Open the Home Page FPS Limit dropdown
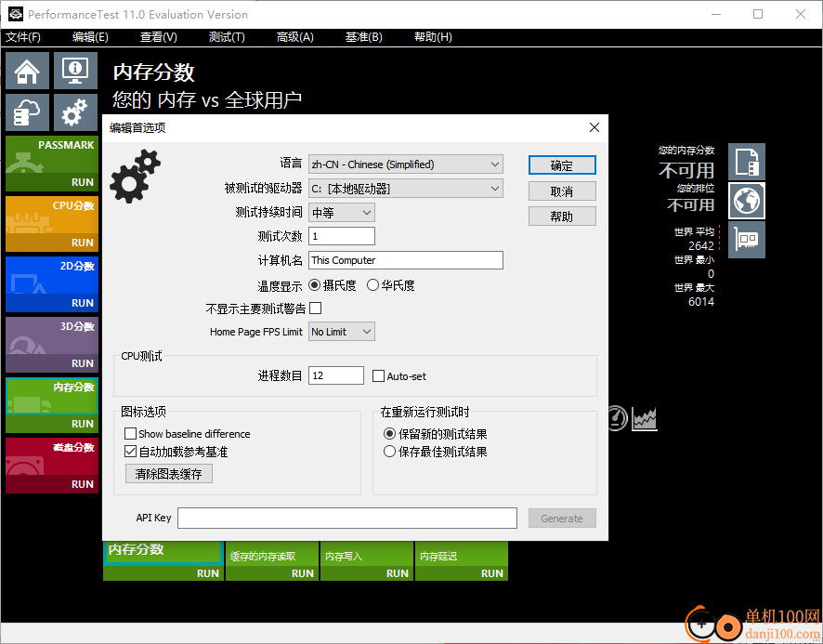This screenshot has height=644, width=823. coord(342,332)
